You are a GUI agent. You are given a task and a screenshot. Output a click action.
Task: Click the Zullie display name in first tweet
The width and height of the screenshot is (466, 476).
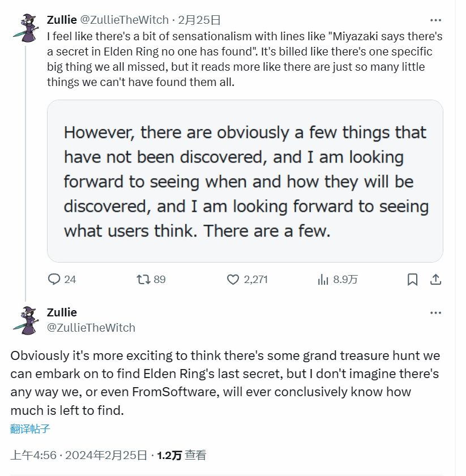click(62, 20)
